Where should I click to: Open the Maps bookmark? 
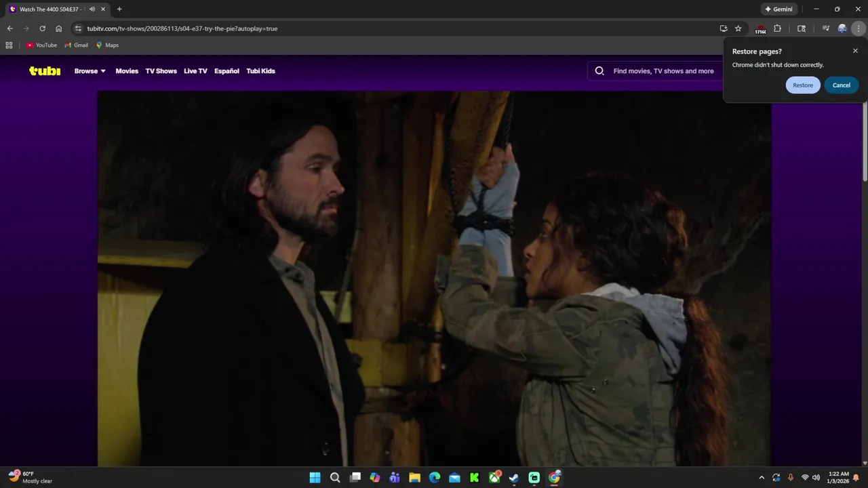[107, 45]
